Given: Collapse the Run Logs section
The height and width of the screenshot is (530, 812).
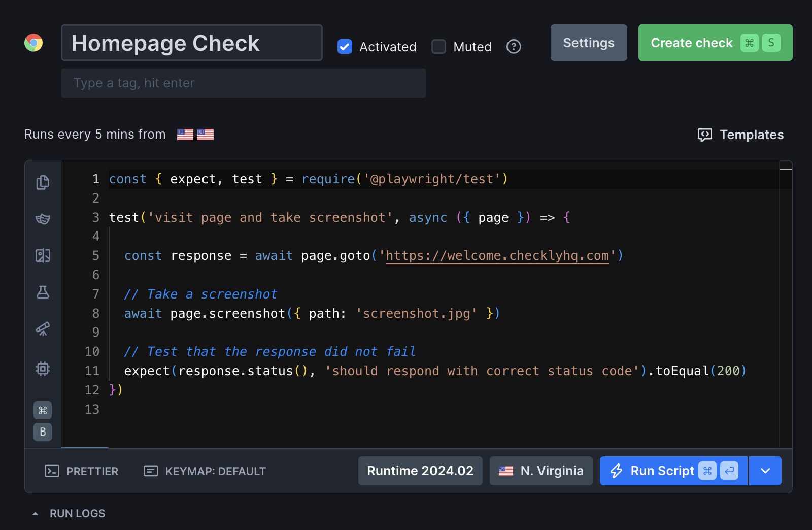Looking at the screenshot, I should [x=35, y=513].
